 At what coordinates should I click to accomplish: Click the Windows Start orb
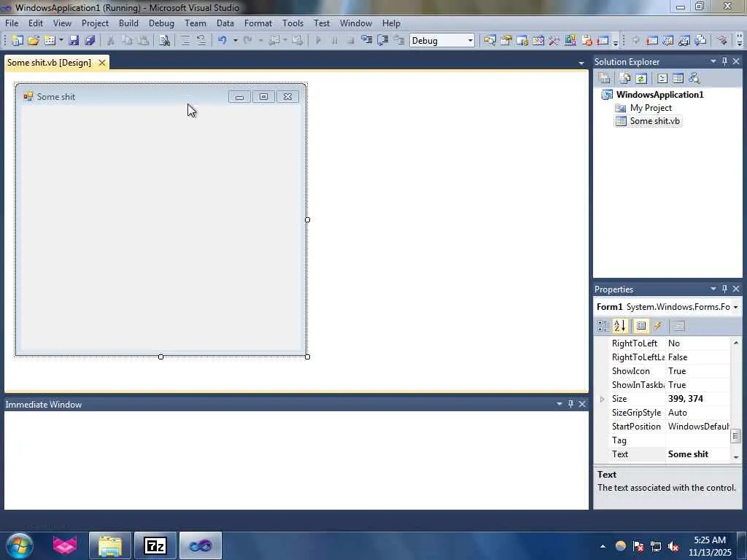click(x=20, y=545)
